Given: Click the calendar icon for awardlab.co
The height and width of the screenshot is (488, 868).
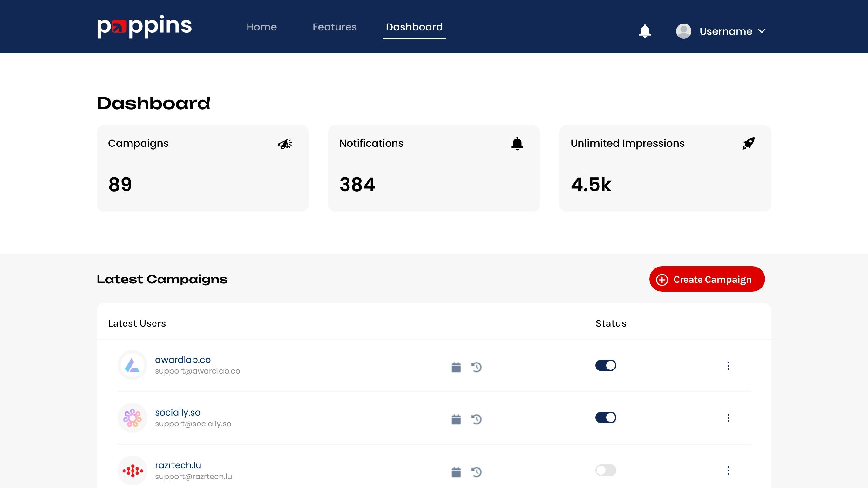Looking at the screenshot, I should pos(456,367).
